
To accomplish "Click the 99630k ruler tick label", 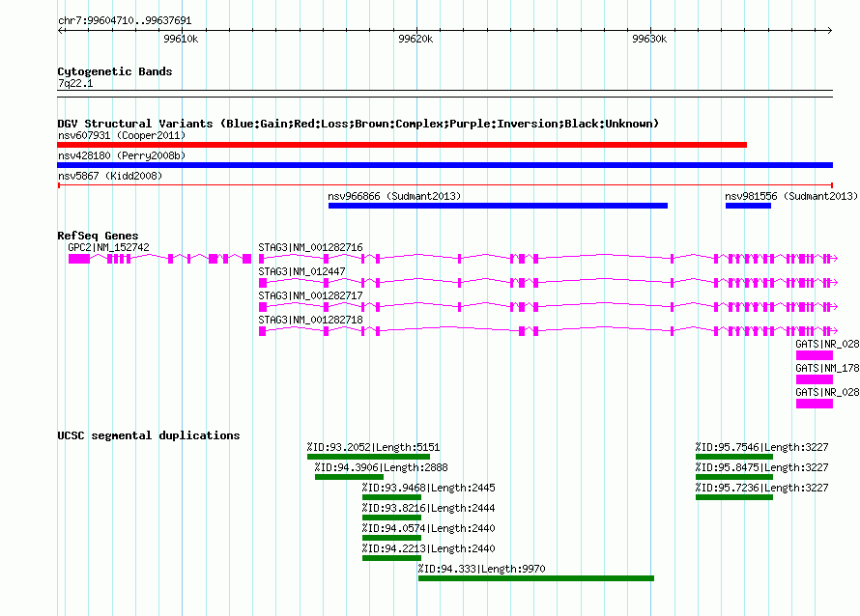I will [650, 39].
